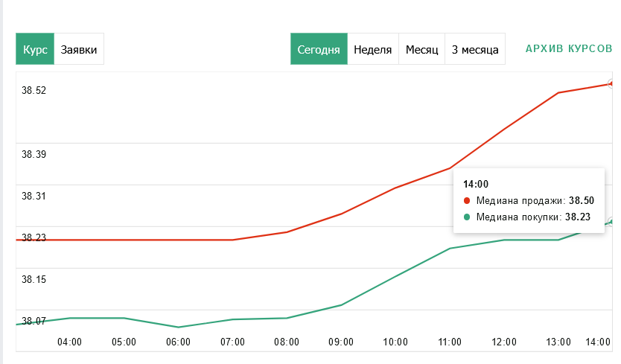This screenshot has width=621, height=364.
Task: Show the Месяц period chart
Action: pyautogui.click(x=421, y=50)
